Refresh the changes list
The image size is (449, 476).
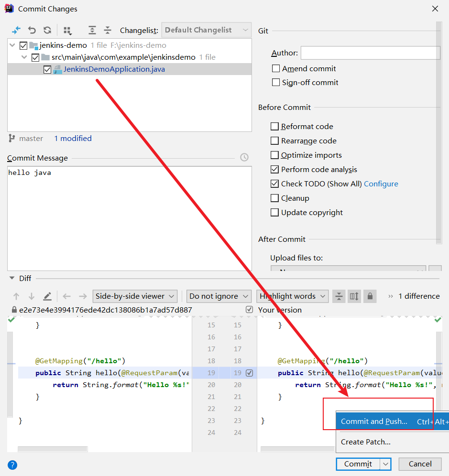tap(47, 30)
